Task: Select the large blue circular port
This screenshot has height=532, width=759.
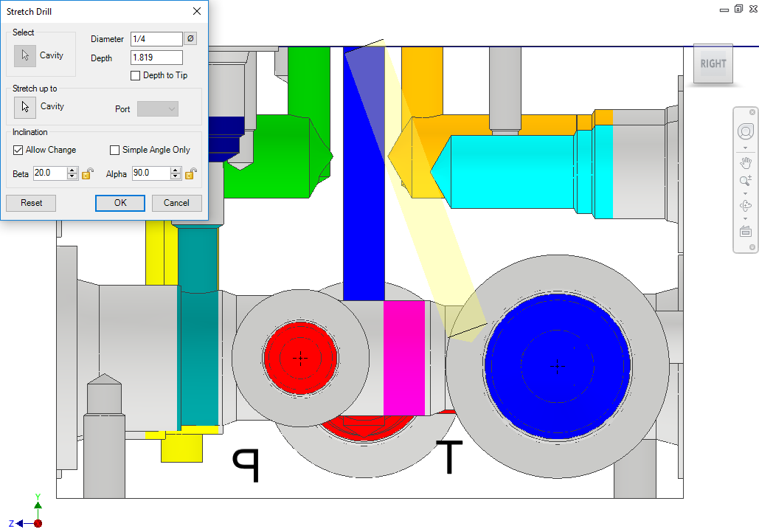Action: click(557, 366)
